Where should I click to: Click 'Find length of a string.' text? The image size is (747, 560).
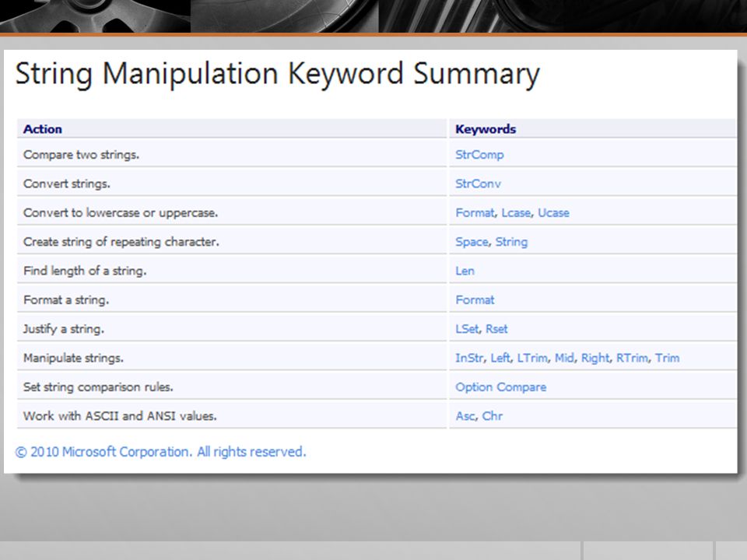85,271
